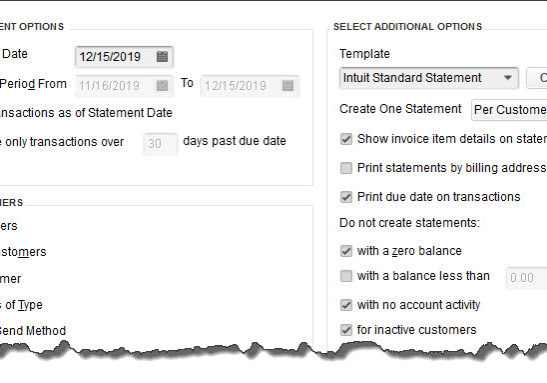This screenshot has height=383, width=547.
Task: Open the Create One Statement Per Customer dropdown
Action: tap(509, 110)
